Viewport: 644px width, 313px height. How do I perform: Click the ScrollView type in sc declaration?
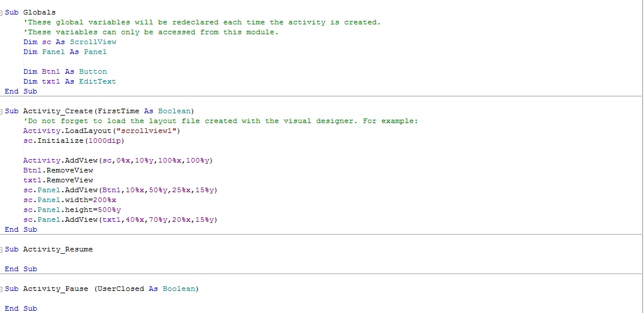click(x=93, y=42)
